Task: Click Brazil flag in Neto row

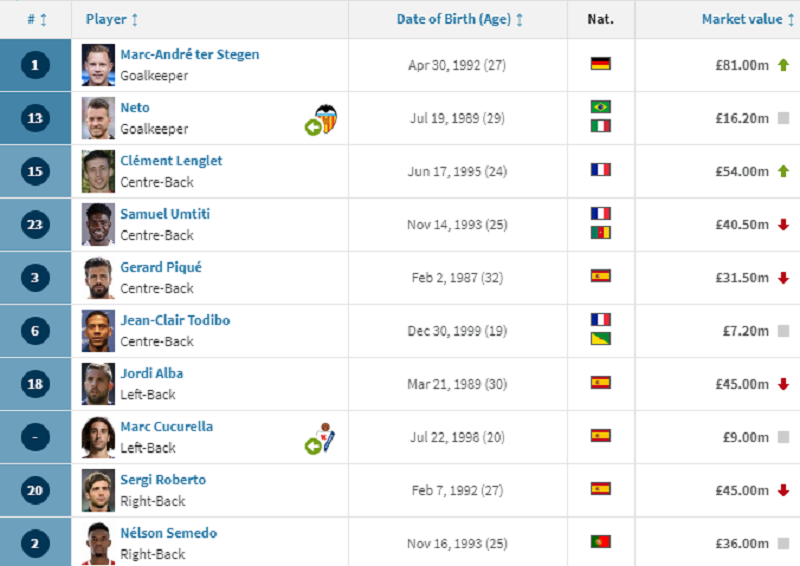Action: click(601, 107)
